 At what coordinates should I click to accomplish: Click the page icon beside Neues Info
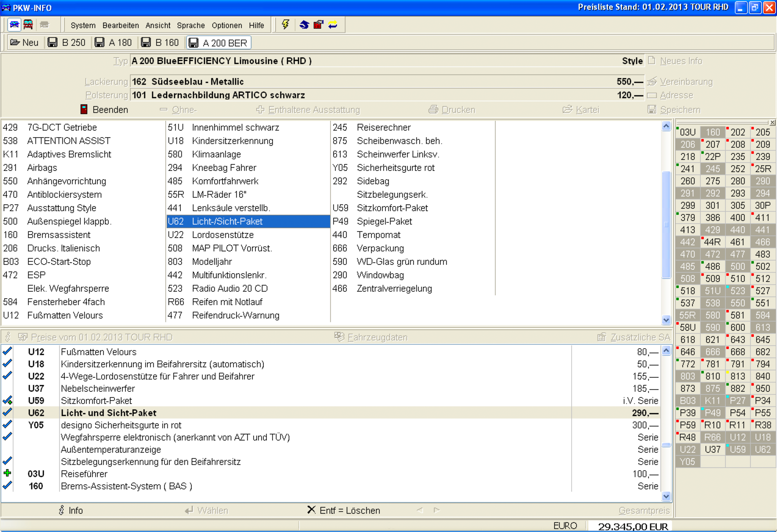(x=652, y=60)
